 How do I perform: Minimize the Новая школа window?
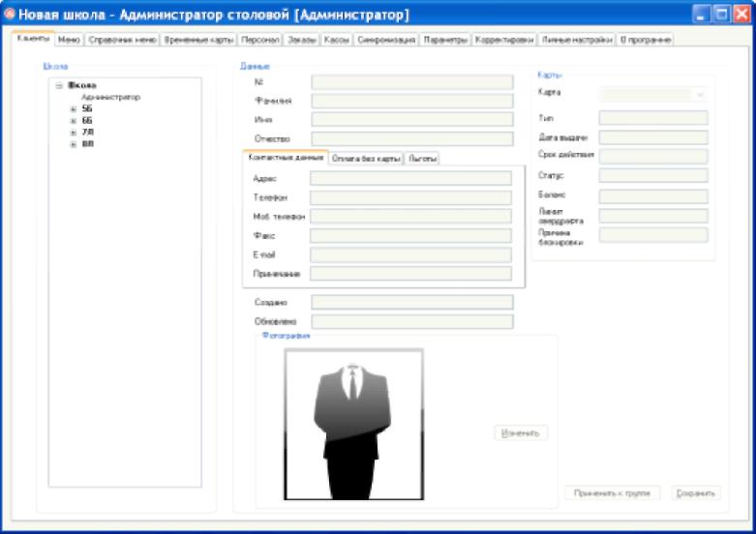[701, 15]
